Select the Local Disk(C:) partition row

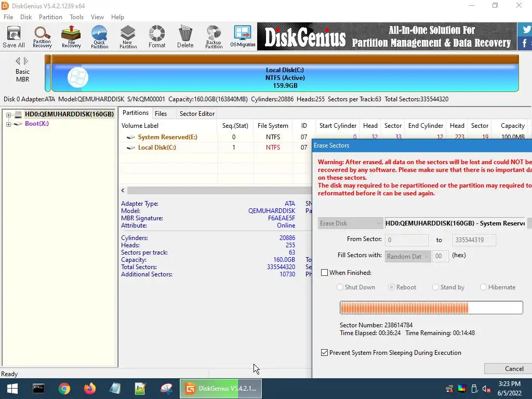(x=216, y=147)
